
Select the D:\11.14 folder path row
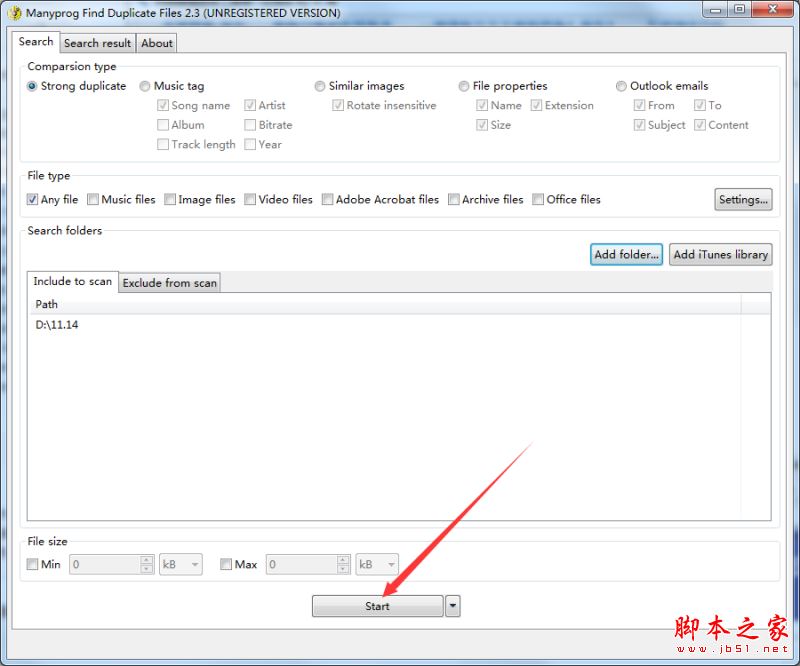[385, 325]
